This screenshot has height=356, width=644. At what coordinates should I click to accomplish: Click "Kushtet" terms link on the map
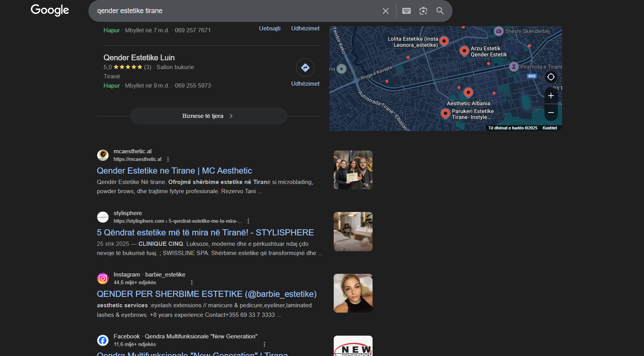coord(550,128)
